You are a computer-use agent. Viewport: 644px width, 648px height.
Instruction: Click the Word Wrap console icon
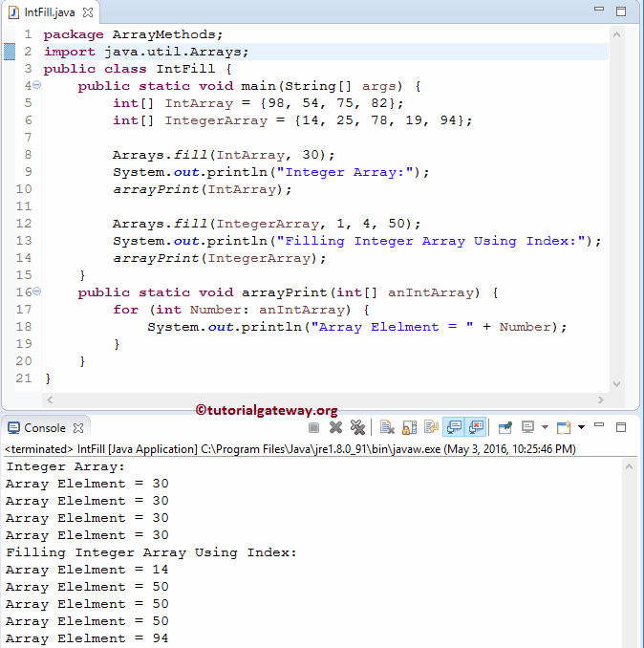click(431, 427)
